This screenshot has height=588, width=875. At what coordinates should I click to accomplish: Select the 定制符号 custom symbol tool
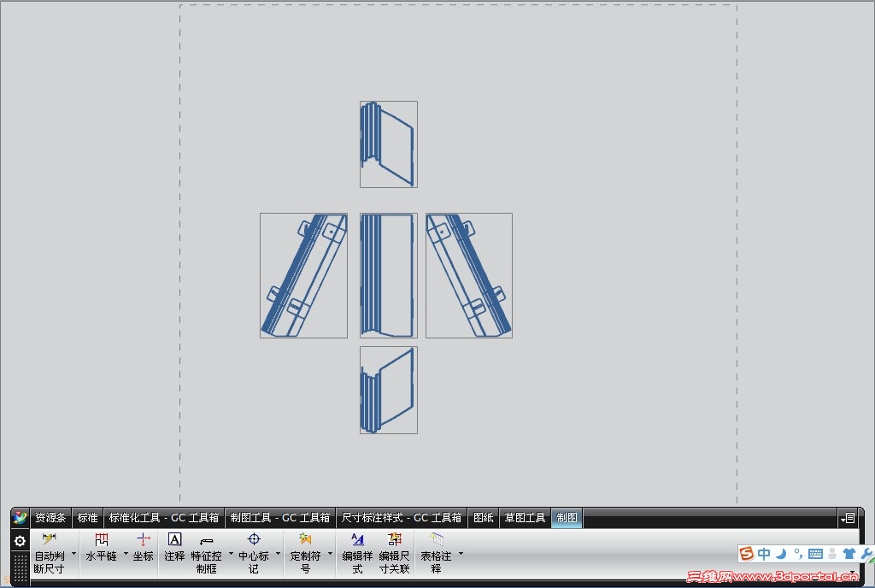pyautogui.click(x=305, y=554)
